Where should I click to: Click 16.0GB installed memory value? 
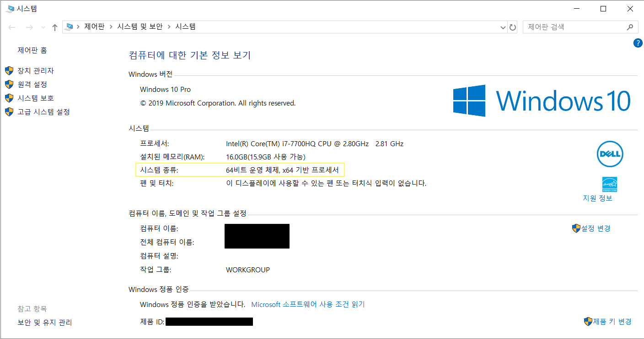(x=266, y=157)
